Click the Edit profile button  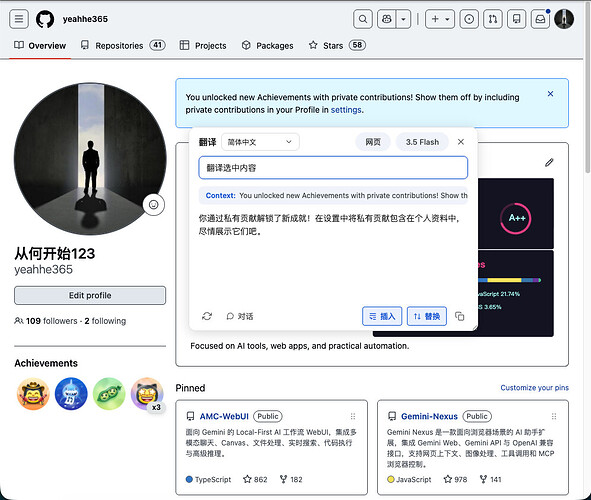point(90,295)
